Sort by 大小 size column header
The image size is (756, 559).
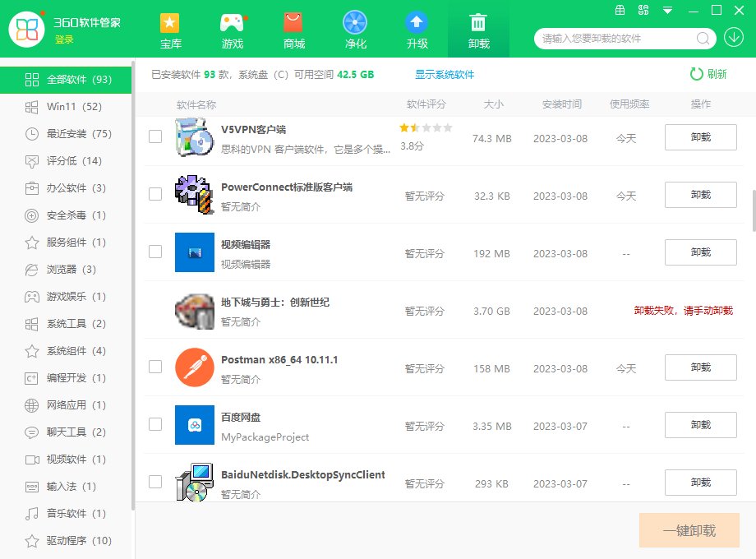pos(493,104)
